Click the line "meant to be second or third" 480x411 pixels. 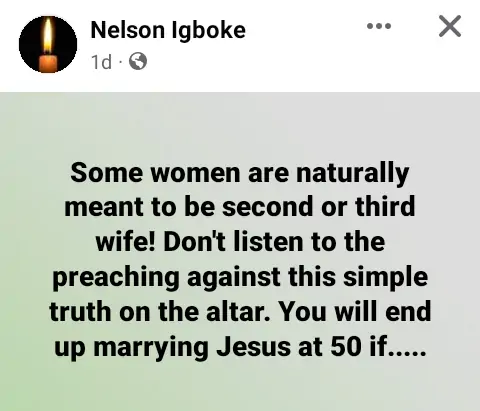point(240,207)
